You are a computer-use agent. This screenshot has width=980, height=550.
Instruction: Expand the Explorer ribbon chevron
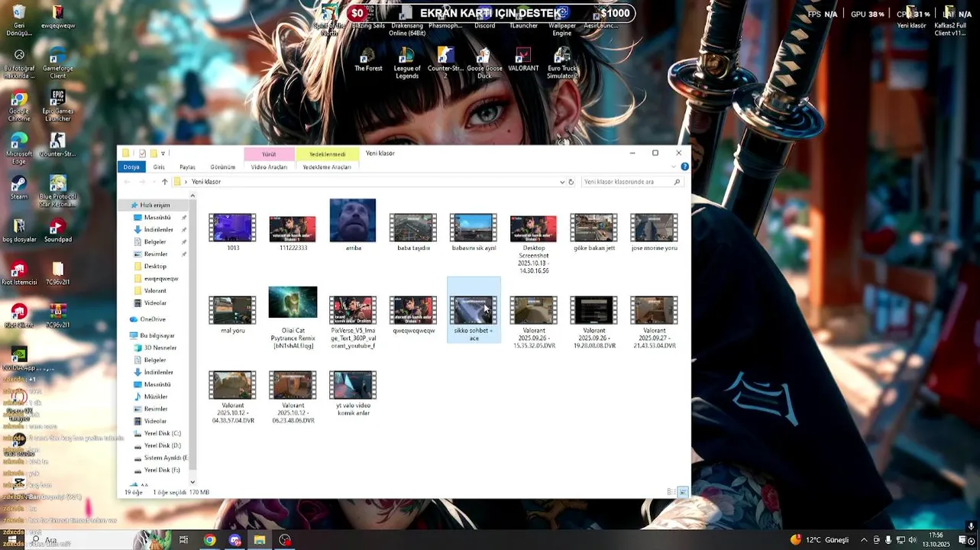point(673,167)
